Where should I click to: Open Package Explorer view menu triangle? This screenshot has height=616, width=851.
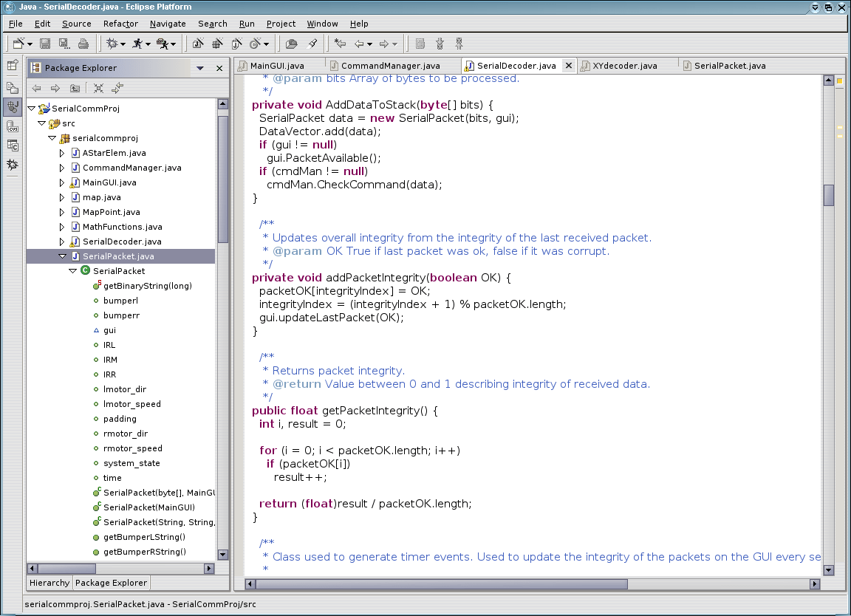click(x=199, y=69)
